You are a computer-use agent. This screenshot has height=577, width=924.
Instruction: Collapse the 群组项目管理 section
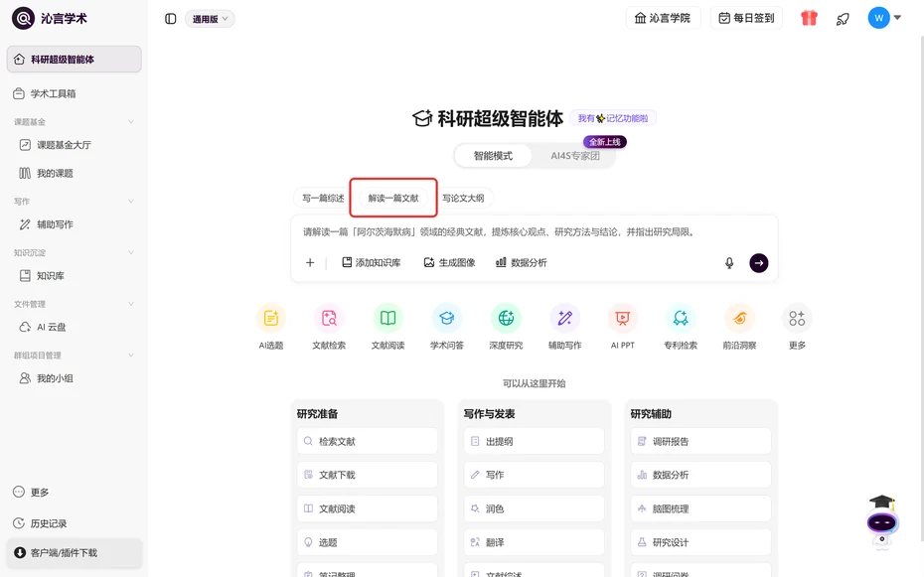click(x=131, y=355)
